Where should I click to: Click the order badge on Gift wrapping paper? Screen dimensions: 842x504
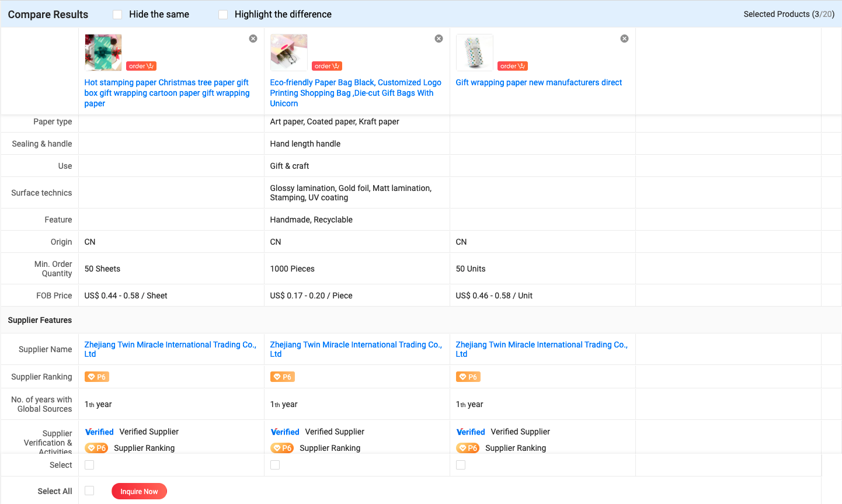click(513, 66)
